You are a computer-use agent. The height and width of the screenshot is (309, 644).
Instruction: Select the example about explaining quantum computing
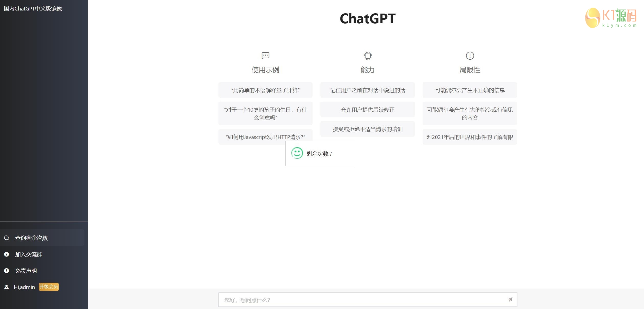(265, 90)
